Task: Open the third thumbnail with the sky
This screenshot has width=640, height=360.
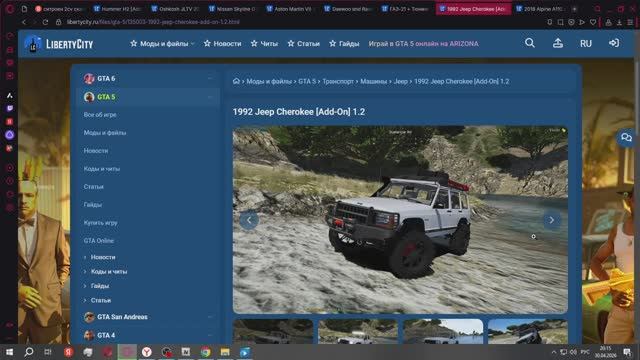Action: click(443, 331)
